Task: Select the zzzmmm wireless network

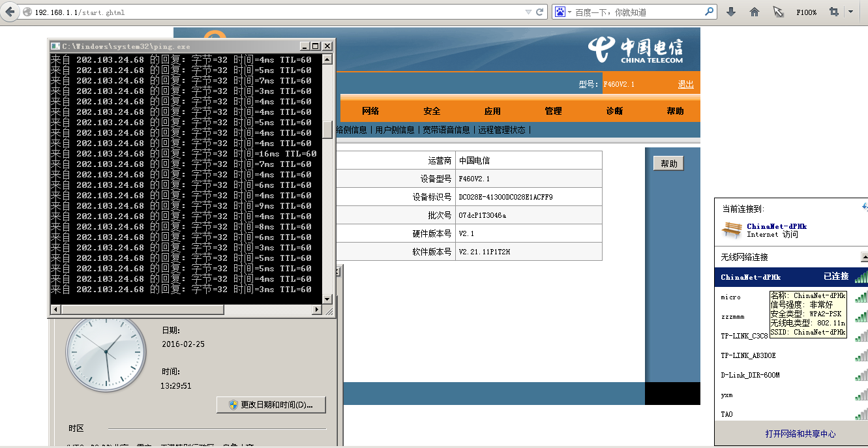Action: click(732, 317)
